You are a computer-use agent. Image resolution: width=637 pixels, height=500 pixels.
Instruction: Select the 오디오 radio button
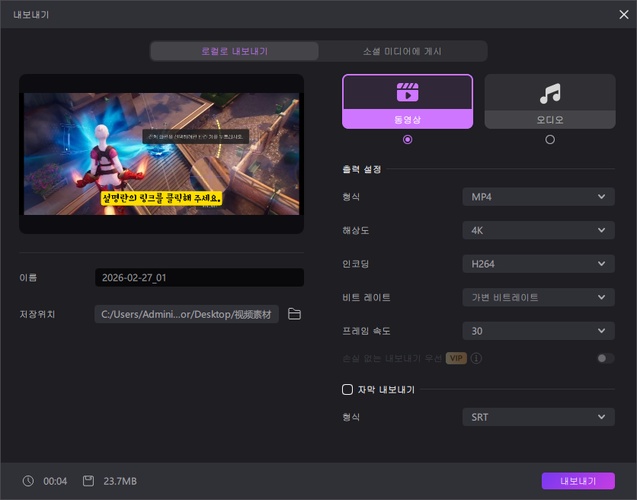pyautogui.click(x=549, y=140)
